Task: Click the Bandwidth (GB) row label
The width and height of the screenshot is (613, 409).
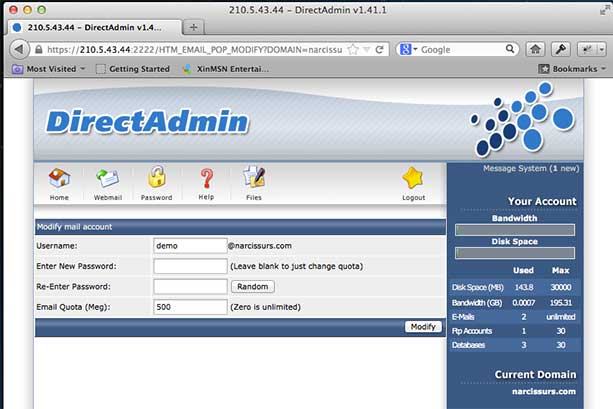Action: pos(477,303)
